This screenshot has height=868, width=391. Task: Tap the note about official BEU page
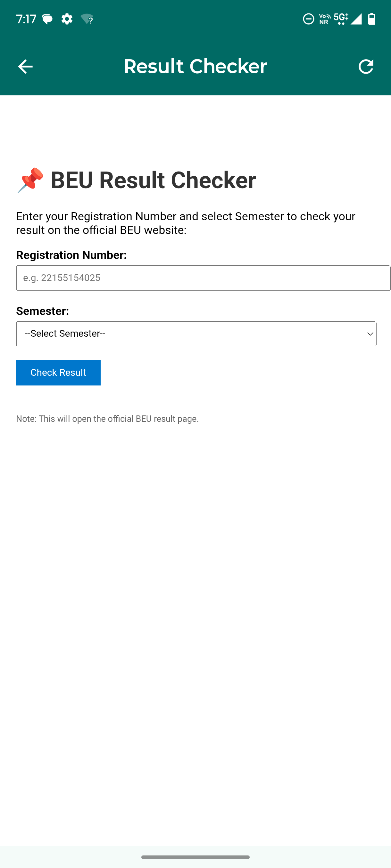(x=107, y=419)
